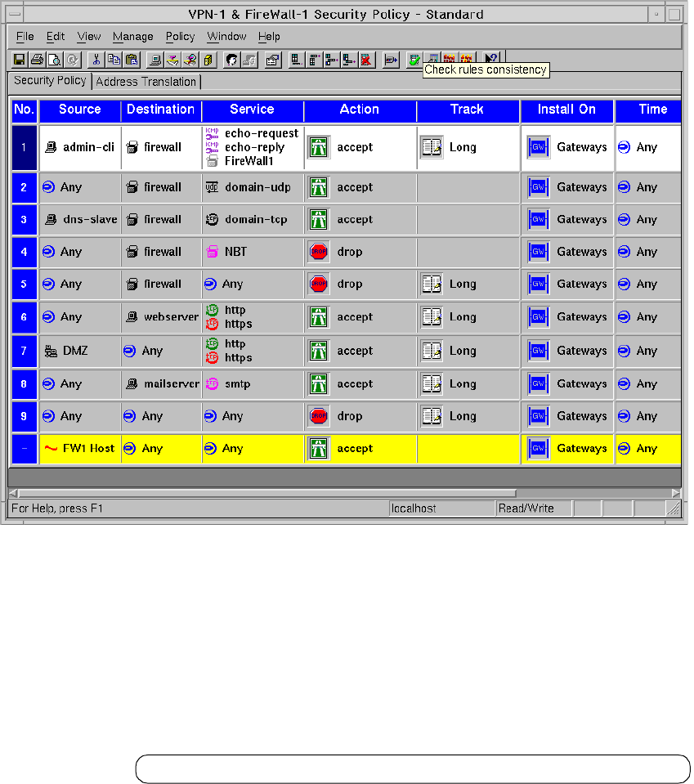Viewport: 694px width, 784px height.
Task: Click the right arrow of horizontal scrollbar
Action: [676, 493]
